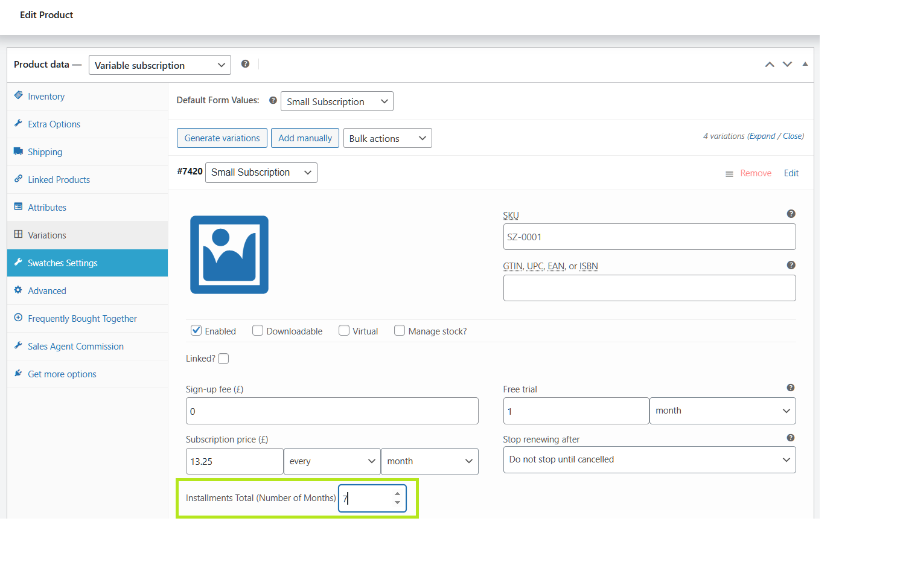Open the Attributes tab
This screenshot has height=588, width=906.
point(47,208)
